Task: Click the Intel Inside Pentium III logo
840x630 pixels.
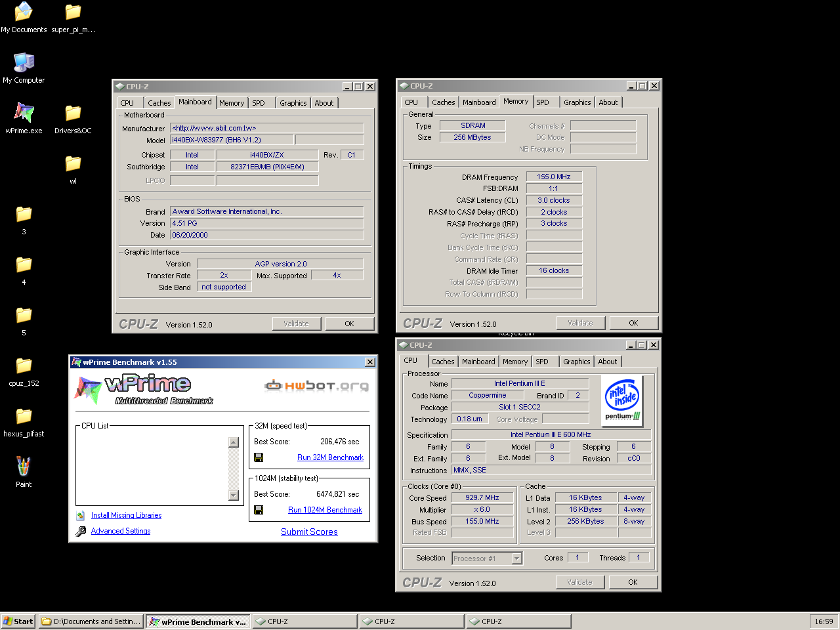Action: tap(622, 401)
